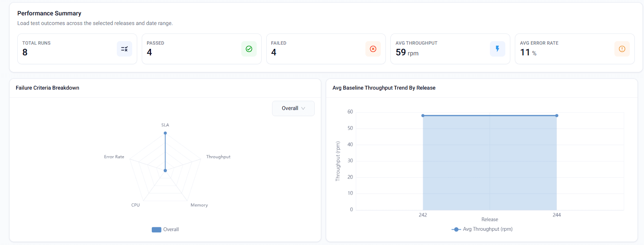Screen dimensions: 644x245
Task: Click the load test outcomes description text
Action: (x=95, y=23)
